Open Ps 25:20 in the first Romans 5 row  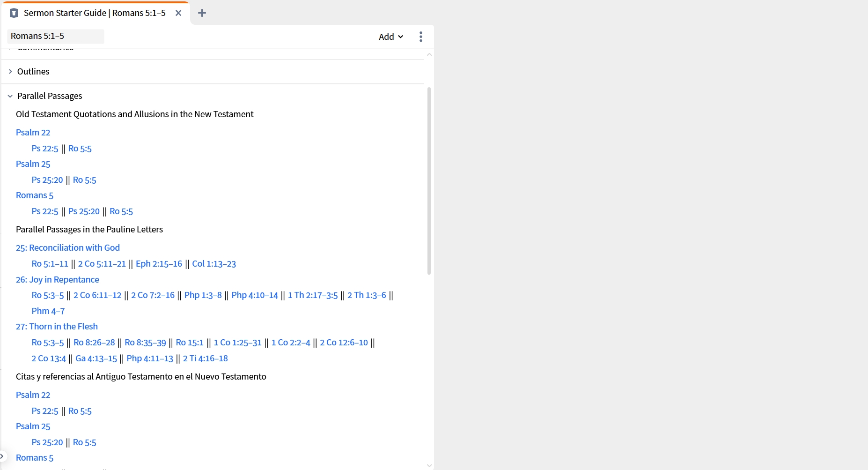click(x=84, y=211)
